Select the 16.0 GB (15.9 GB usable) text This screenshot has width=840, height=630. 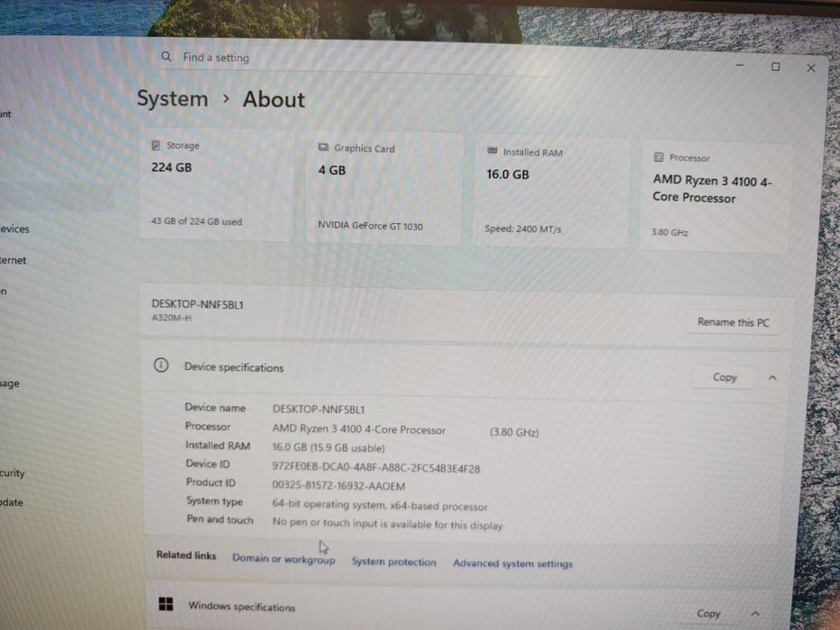click(x=329, y=447)
